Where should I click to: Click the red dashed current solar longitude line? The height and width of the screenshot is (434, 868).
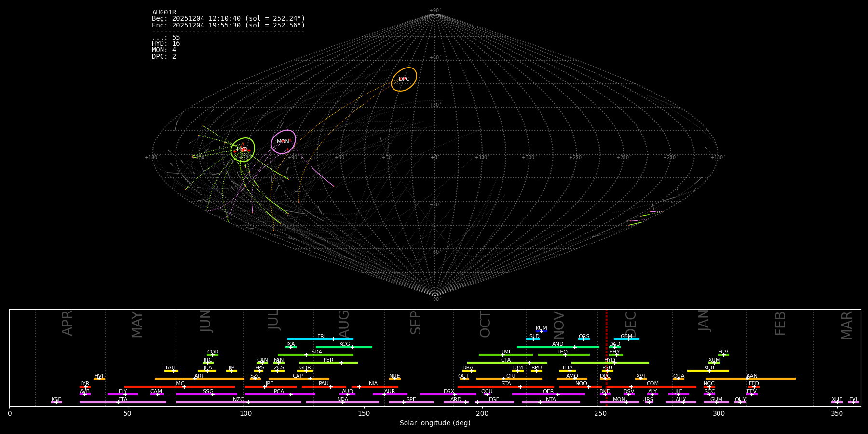606,357
